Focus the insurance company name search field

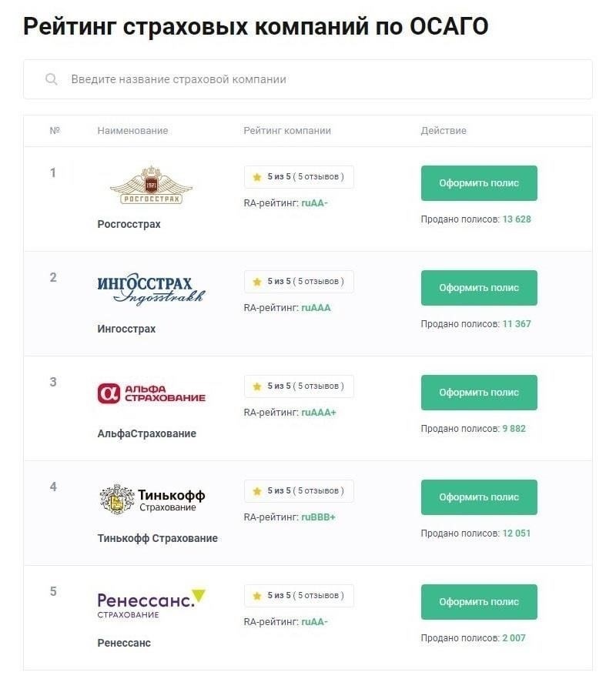coord(307,79)
